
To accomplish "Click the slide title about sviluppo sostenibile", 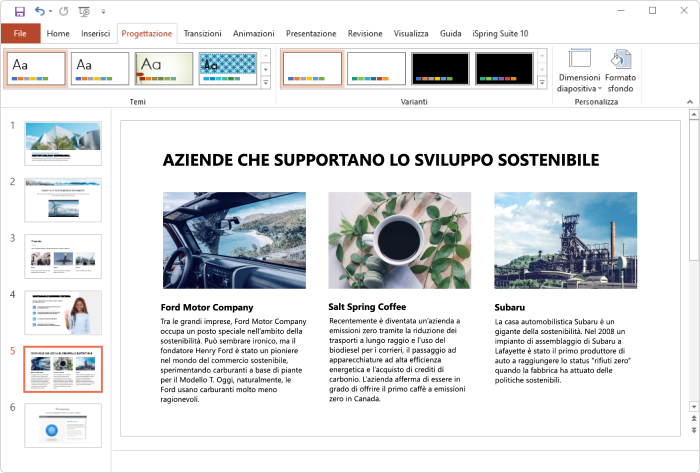I will [x=381, y=160].
